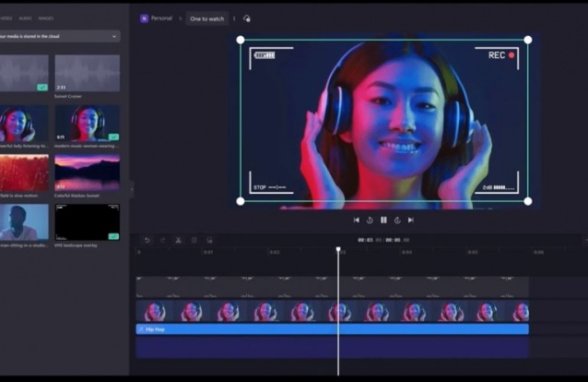Skip to the start of the video
This screenshot has height=382, width=588.
(356, 221)
